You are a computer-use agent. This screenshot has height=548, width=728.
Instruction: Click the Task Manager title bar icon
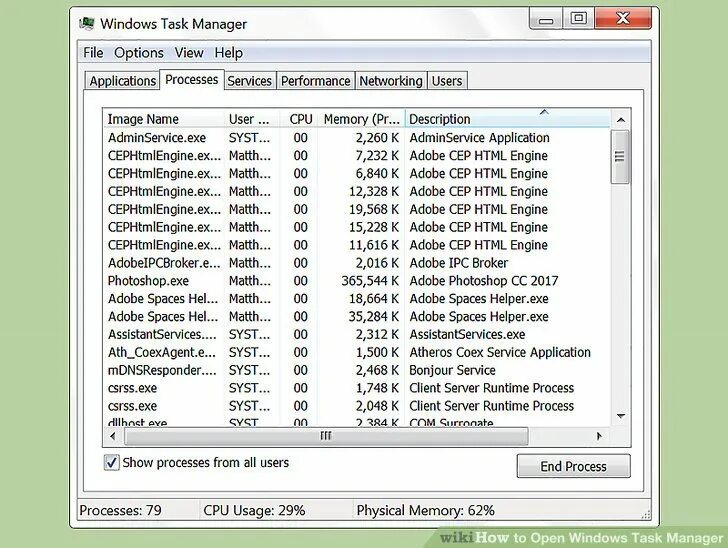click(x=87, y=23)
